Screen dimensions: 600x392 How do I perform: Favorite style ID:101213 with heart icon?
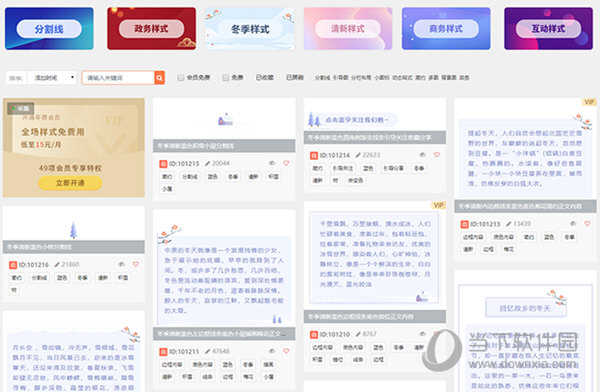pyautogui.click(x=587, y=224)
